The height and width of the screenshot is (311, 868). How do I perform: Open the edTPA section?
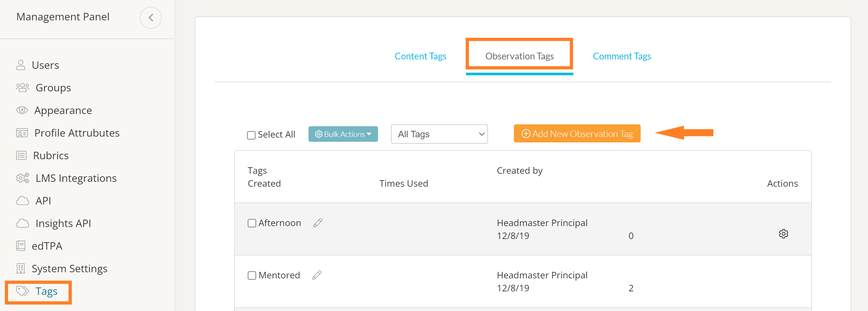[47, 246]
